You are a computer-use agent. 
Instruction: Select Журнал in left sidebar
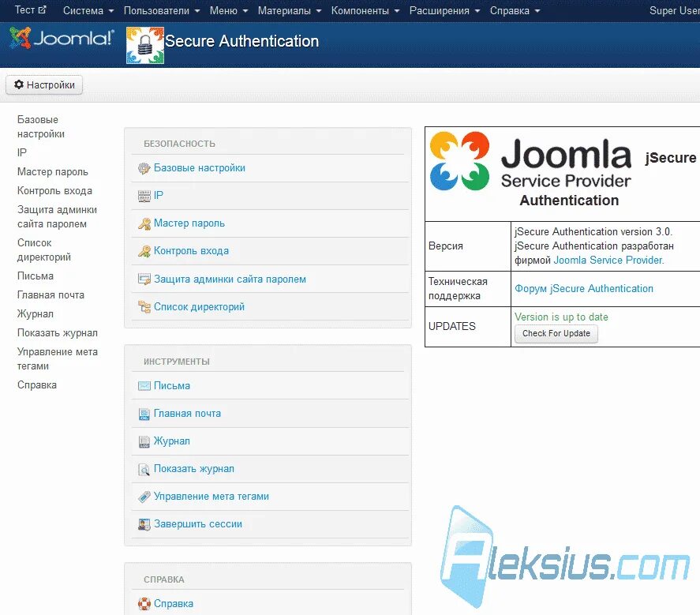(36, 314)
